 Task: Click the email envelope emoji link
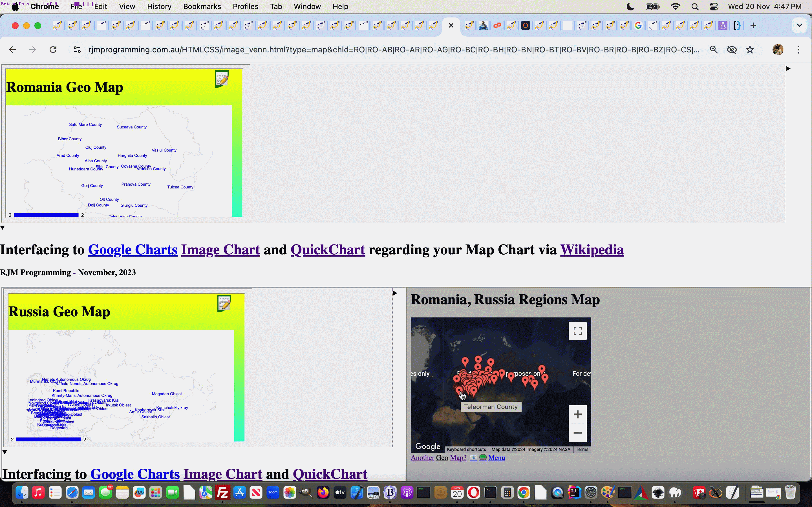(x=473, y=458)
